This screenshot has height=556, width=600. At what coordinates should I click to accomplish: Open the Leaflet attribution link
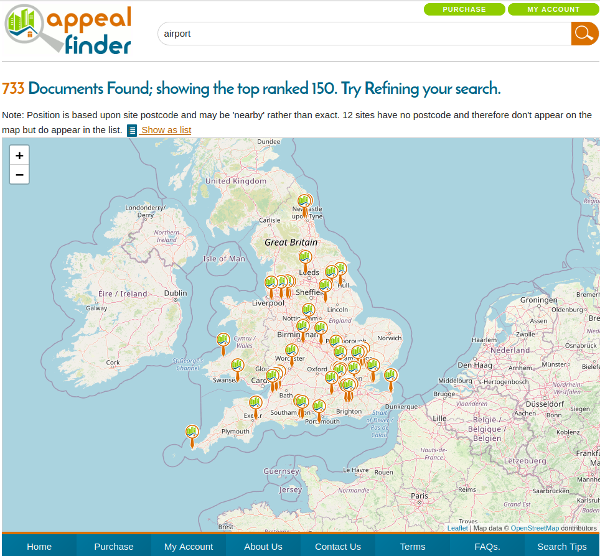457,528
